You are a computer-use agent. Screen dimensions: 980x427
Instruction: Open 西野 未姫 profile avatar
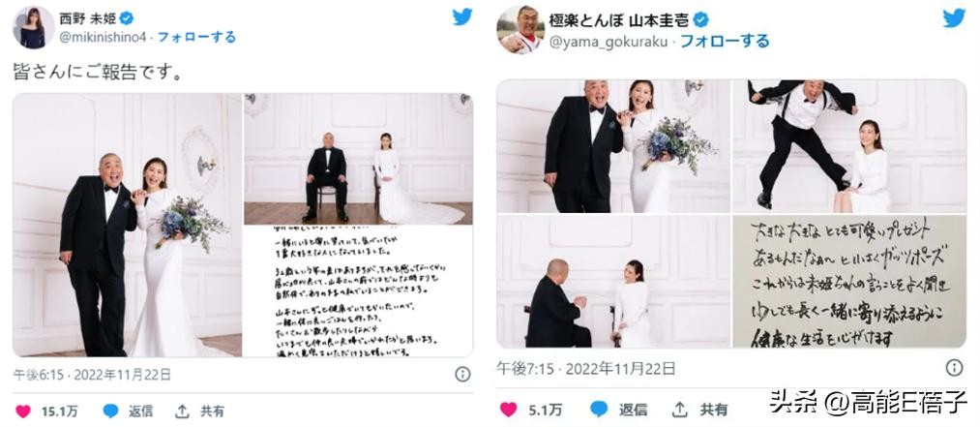34,27
